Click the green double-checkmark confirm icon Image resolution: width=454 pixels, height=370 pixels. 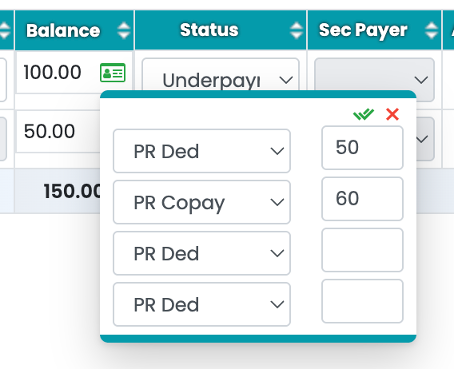pos(363,114)
